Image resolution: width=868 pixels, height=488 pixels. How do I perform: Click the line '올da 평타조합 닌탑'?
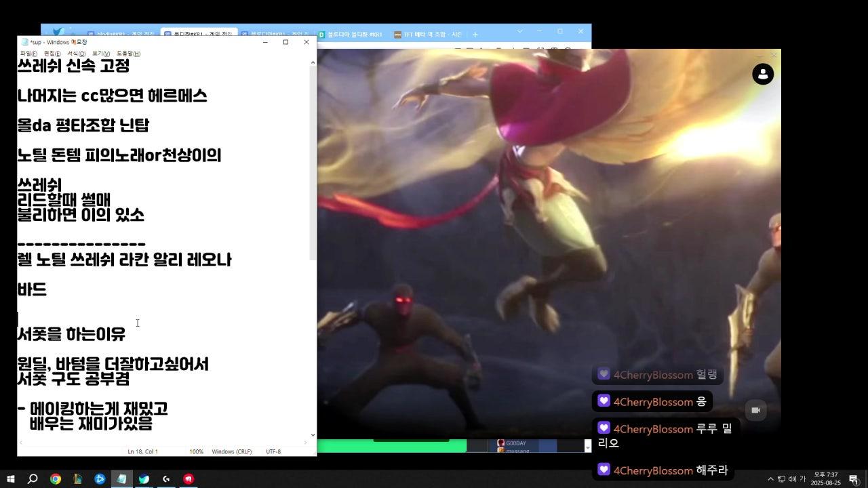83,125
